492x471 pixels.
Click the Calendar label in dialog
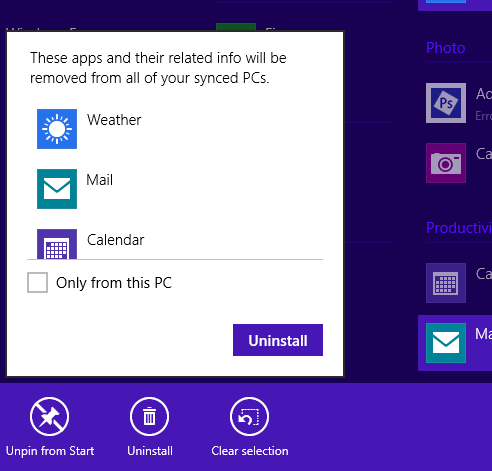[x=115, y=240]
